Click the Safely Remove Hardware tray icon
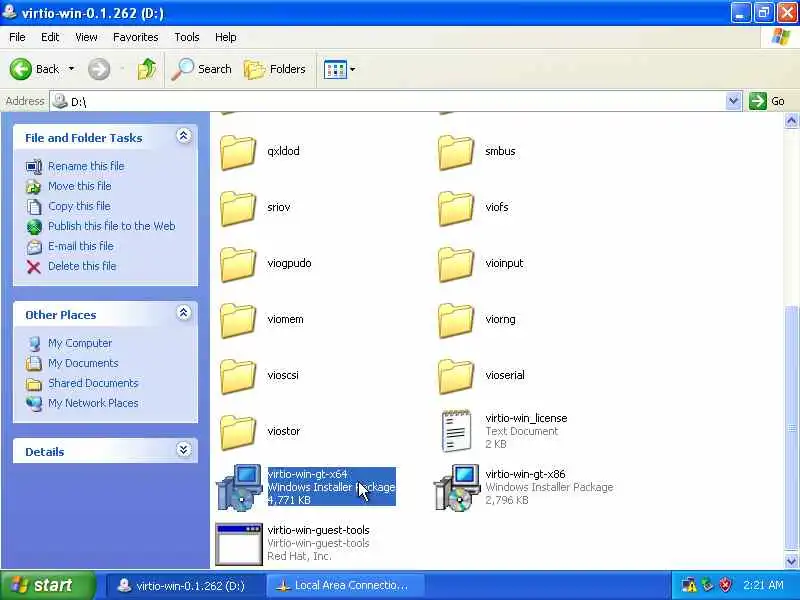This screenshot has width=800, height=600. (x=707, y=585)
